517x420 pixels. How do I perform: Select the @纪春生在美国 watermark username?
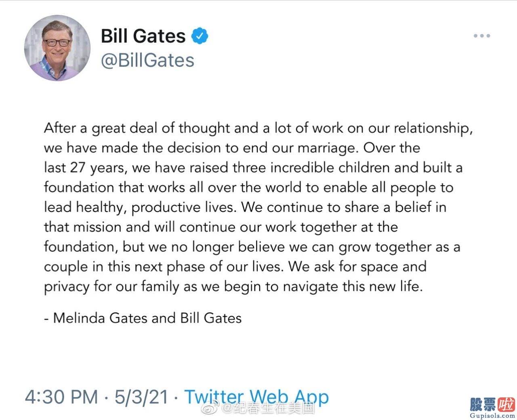tap(267, 408)
